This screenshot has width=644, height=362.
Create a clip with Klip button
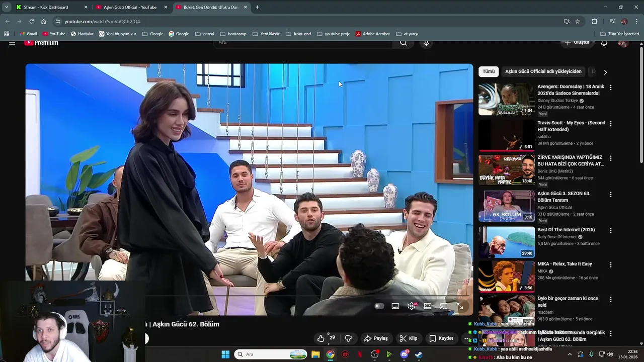pyautogui.click(x=409, y=338)
